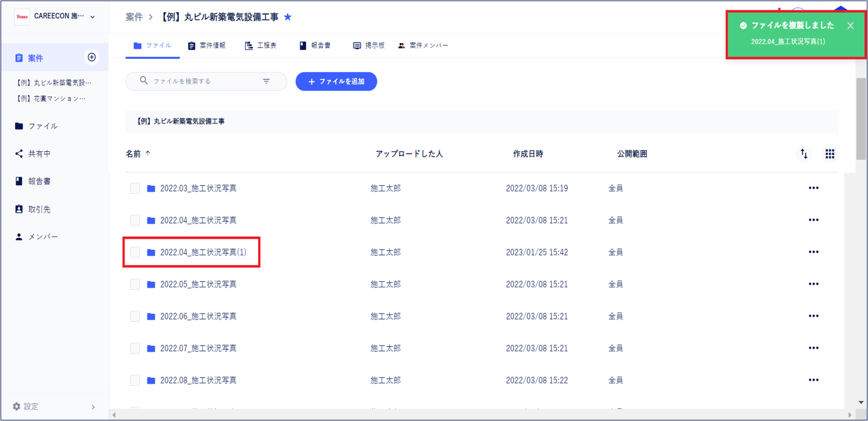Click the folder icon of 2022.06_施工状況写真
Image resolution: width=868 pixels, height=421 pixels.
coord(151,317)
